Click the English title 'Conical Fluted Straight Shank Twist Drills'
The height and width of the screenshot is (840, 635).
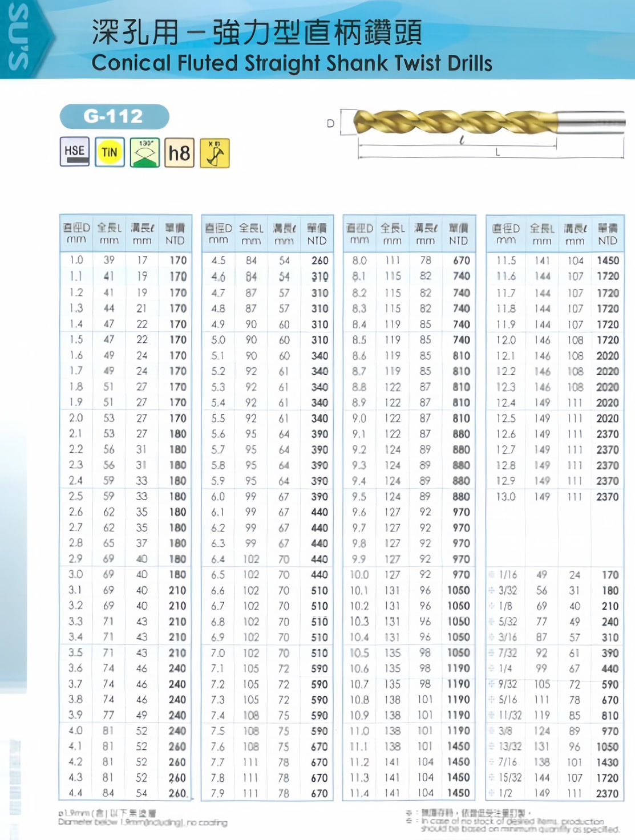[x=292, y=63]
